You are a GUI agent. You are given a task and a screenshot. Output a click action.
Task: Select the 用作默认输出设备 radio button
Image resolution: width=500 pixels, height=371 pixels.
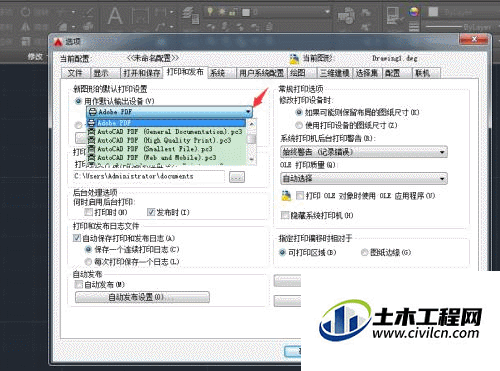click(78, 101)
